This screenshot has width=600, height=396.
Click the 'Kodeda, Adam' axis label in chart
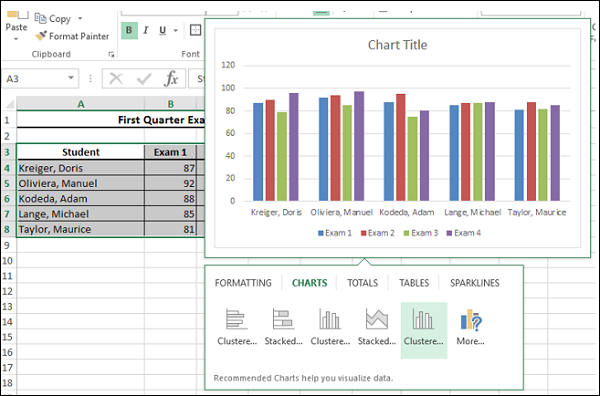[406, 212]
